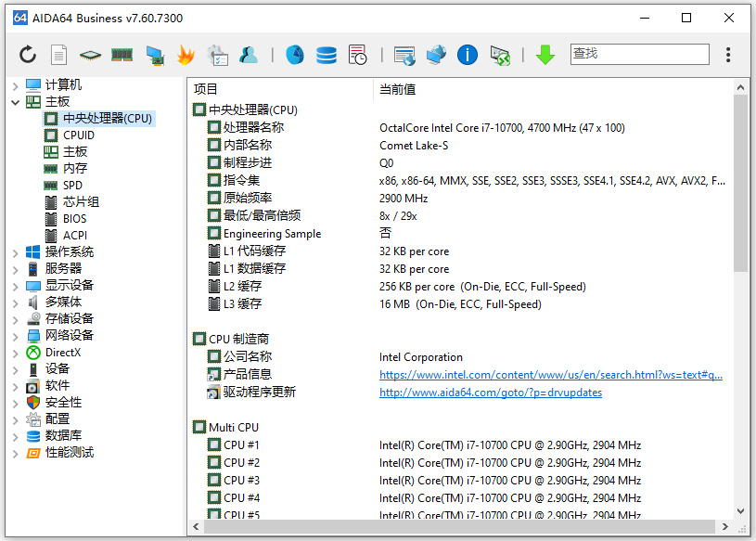
Task: Select CPUID in the tree
Action: [79, 135]
